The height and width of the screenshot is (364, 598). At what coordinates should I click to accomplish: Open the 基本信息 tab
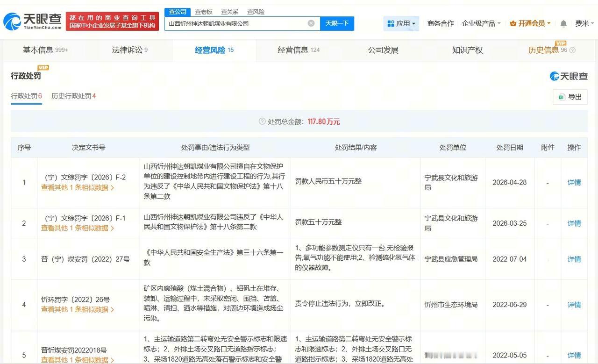[45, 50]
